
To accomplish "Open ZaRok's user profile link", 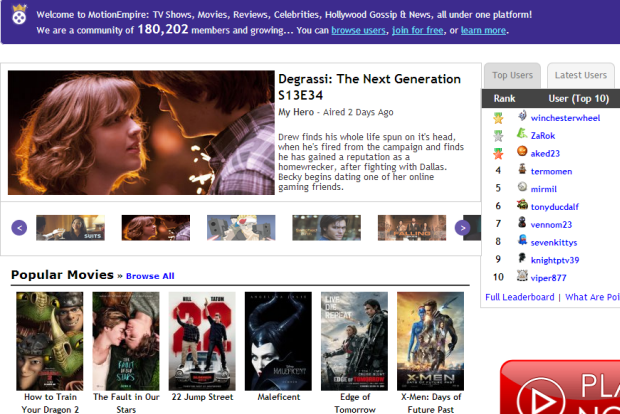I will [543, 136].
